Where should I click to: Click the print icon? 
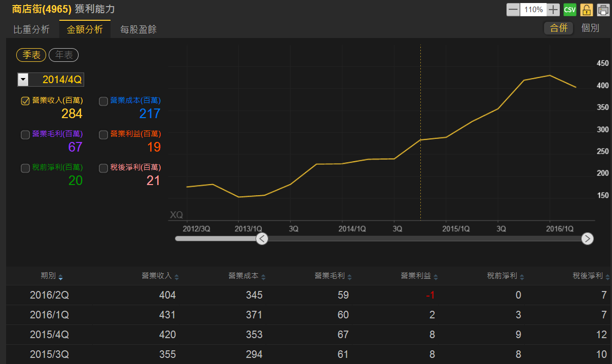pos(603,10)
